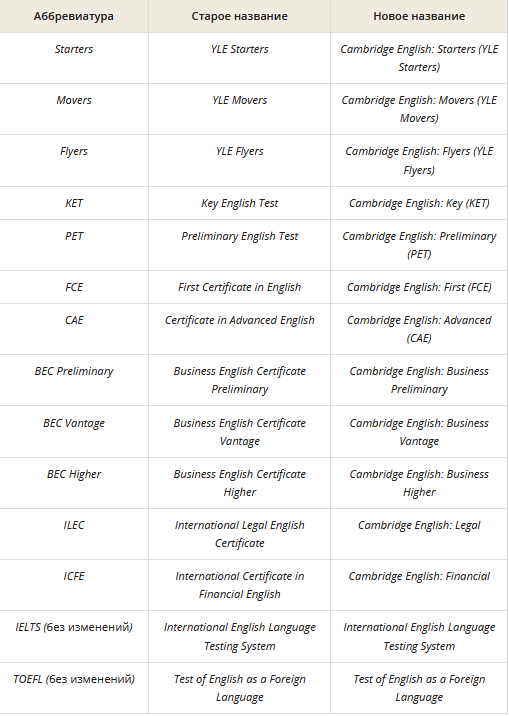Select the Cambridge English: Legal cell
Image resolution: width=509 pixels, height=716 pixels.
419,534
